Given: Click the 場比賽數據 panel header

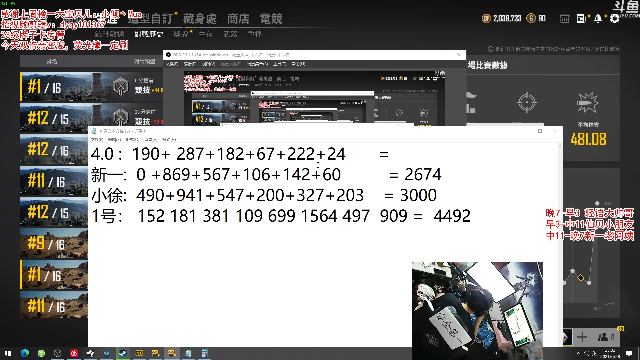Looking at the screenshot, I should click(487, 65).
